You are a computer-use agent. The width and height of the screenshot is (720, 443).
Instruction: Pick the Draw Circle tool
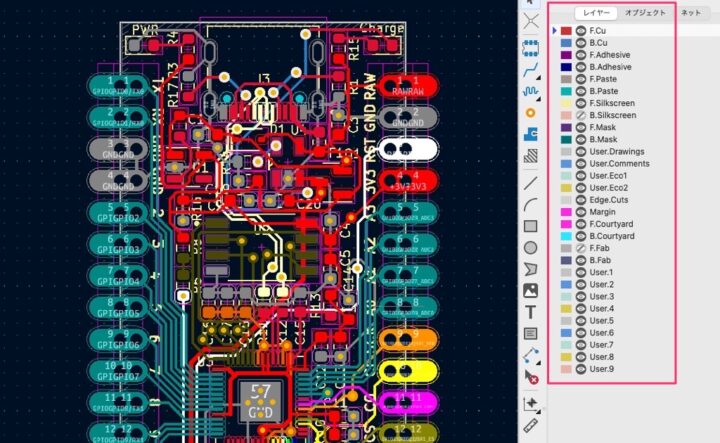pyautogui.click(x=531, y=247)
